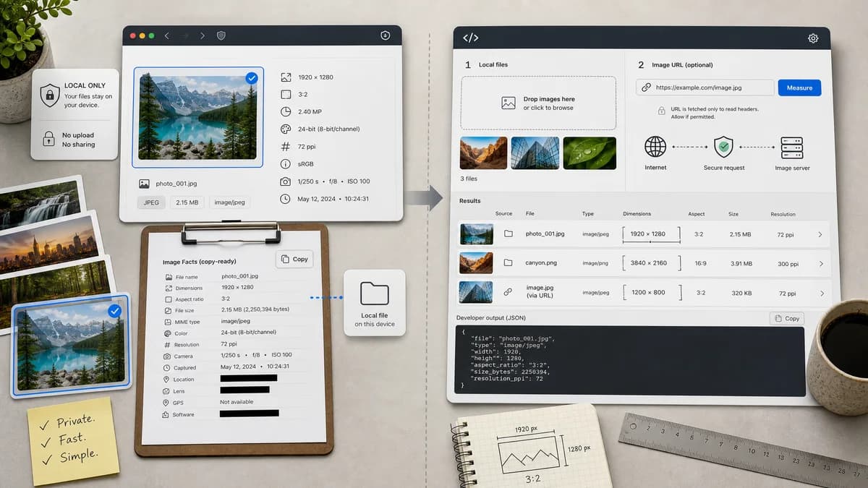The image size is (868, 488).
Task: Expand the photo_001.jpg result row chevron
Action: [820, 234]
